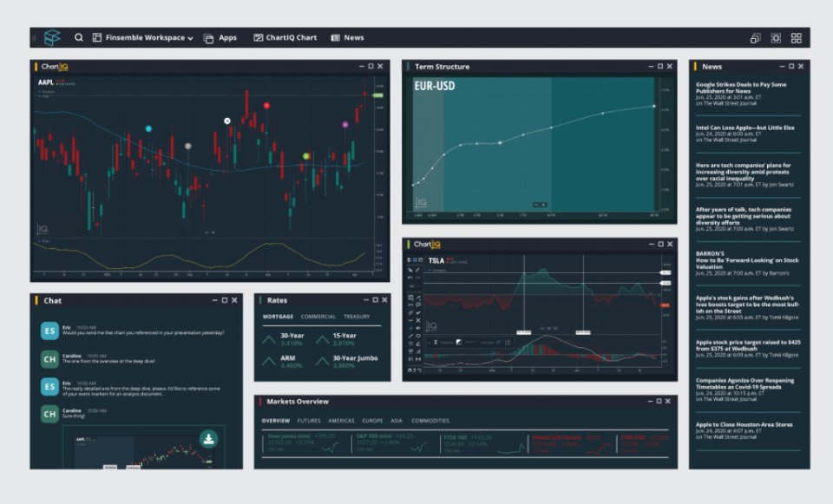Image resolution: width=833 pixels, height=504 pixels.
Task: Click Apps in the top menu bar
Action: (x=226, y=37)
